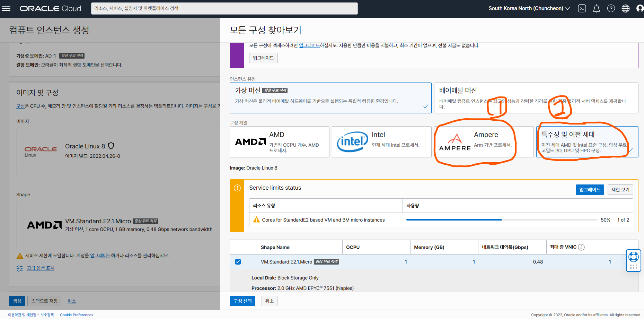The height and width of the screenshot is (319, 644).
Task: Choose the 가상 머신 instance type
Action: 330,98
